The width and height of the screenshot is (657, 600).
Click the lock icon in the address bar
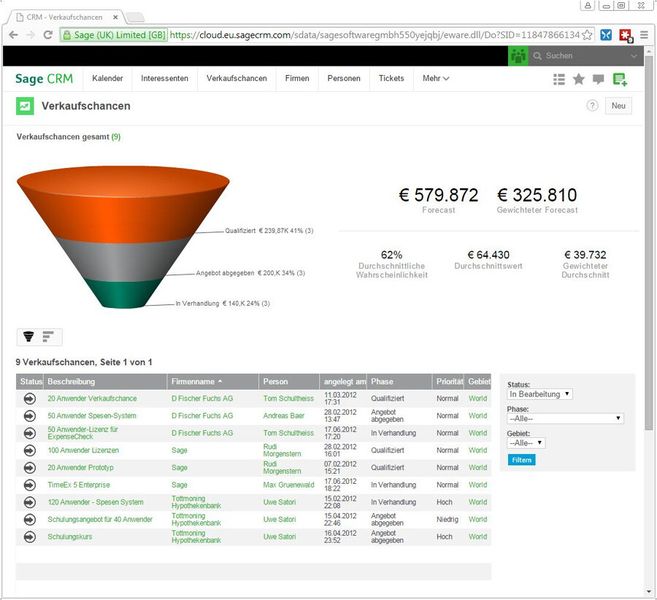pyautogui.click(x=67, y=35)
